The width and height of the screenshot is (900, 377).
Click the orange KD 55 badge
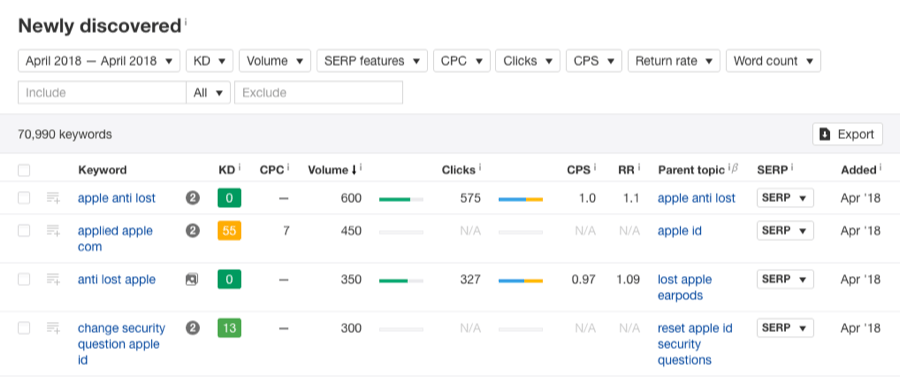coord(229,231)
